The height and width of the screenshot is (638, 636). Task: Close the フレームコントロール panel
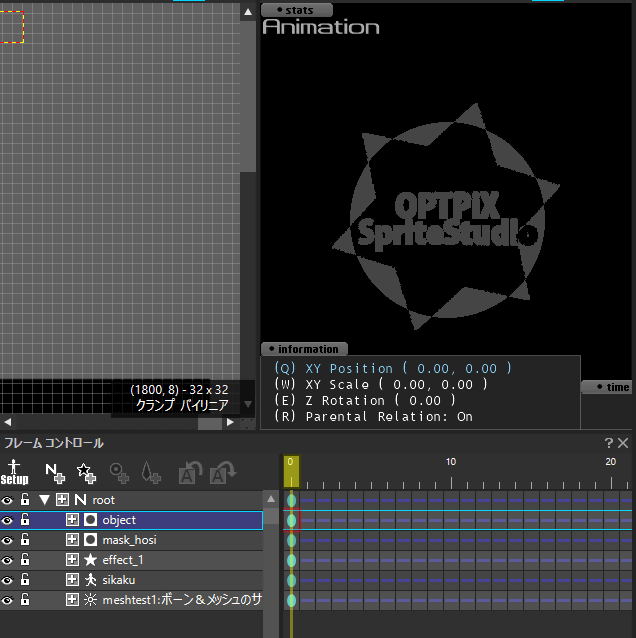623,443
